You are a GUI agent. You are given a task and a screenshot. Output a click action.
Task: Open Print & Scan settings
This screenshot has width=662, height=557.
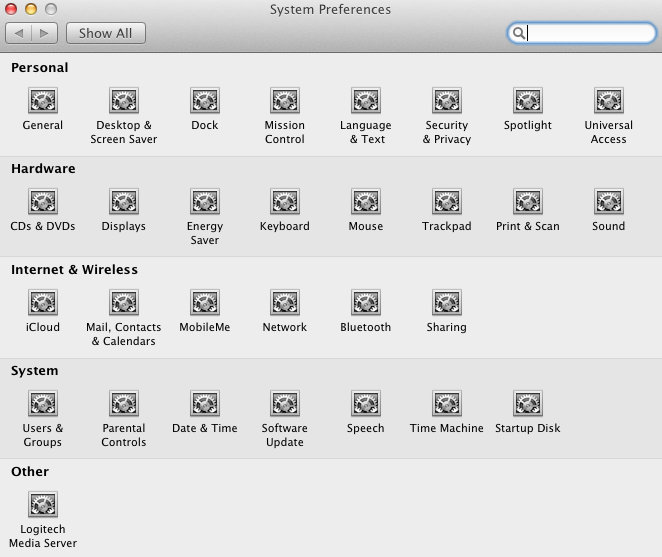point(527,202)
